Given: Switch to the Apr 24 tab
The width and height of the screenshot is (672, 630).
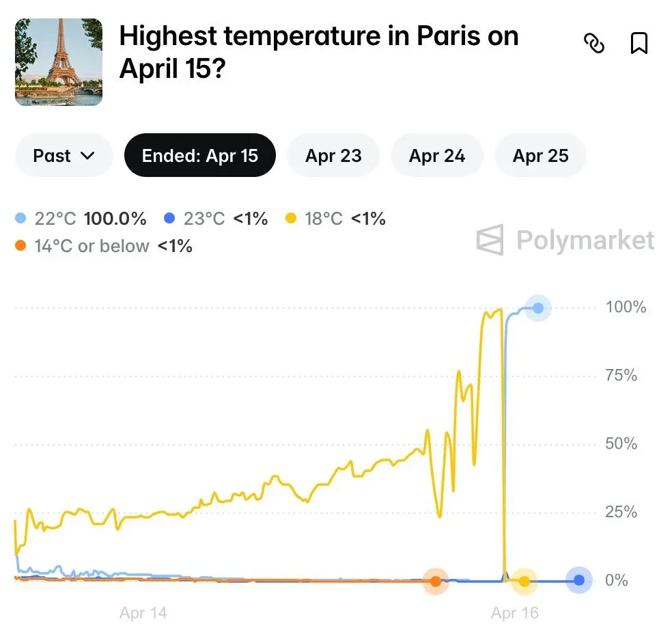Looking at the screenshot, I should (x=437, y=156).
